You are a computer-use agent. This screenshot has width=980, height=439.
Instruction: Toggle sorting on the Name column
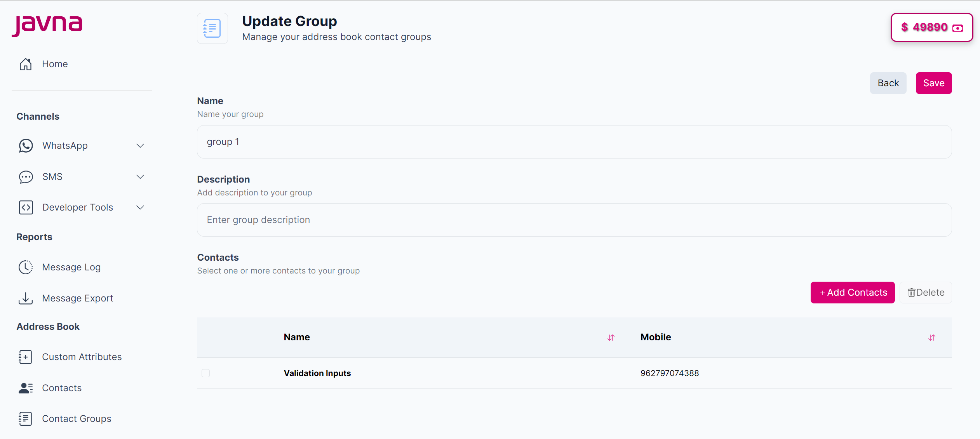(x=611, y=338)
